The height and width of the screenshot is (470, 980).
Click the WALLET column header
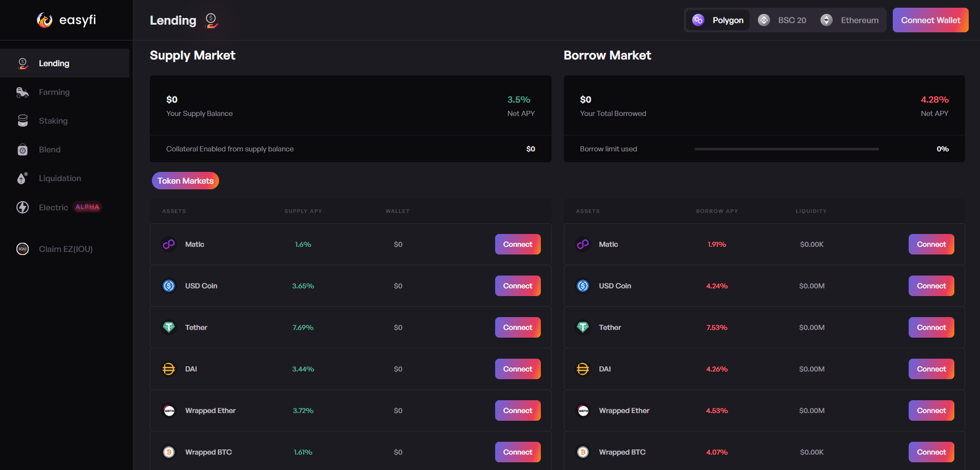point(398,211)
